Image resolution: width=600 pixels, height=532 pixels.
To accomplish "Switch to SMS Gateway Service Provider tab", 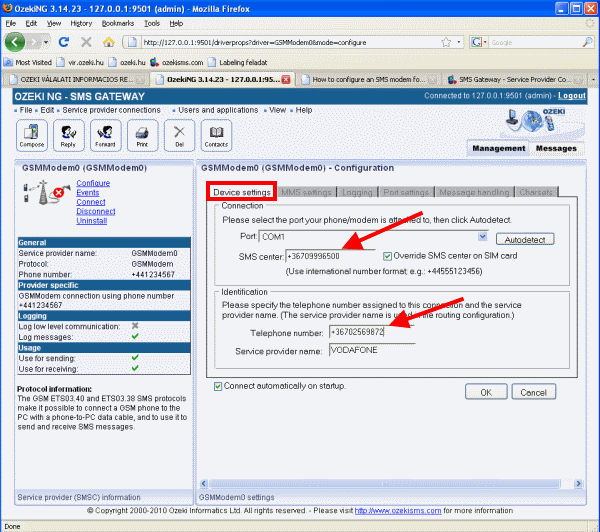I will (x=515, y=80).
